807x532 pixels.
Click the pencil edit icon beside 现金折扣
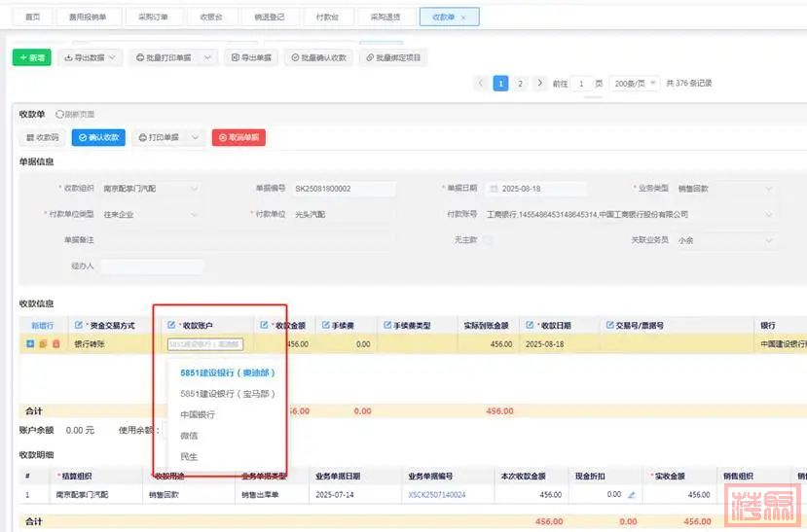coord(631,495)
